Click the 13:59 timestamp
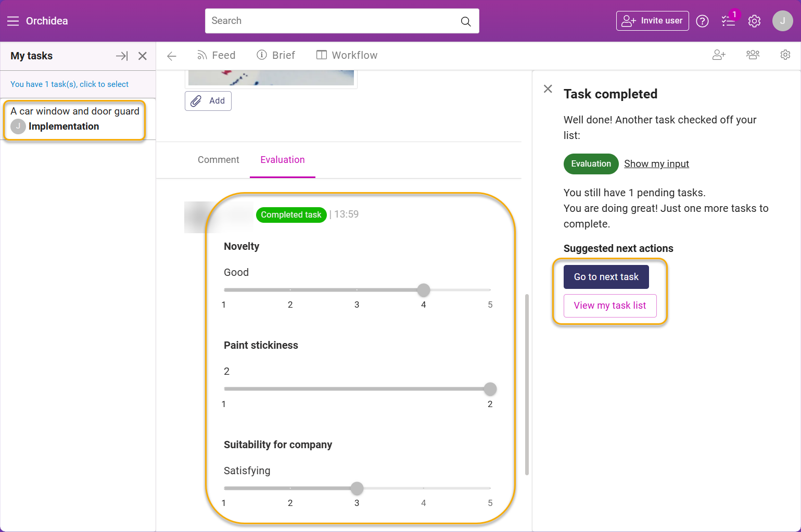801x532 pixels. (347, 214)
